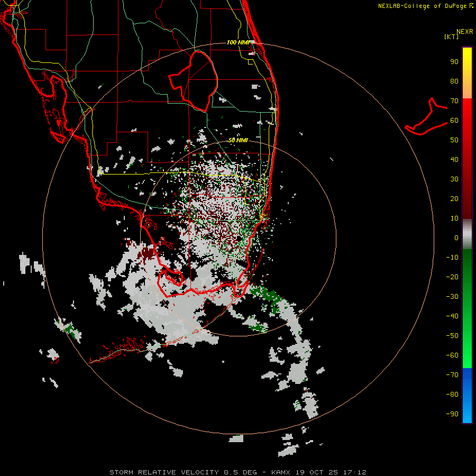The image size is (476, 476).
Task: Select the 100 NMI range ring label
Action: 239,42
